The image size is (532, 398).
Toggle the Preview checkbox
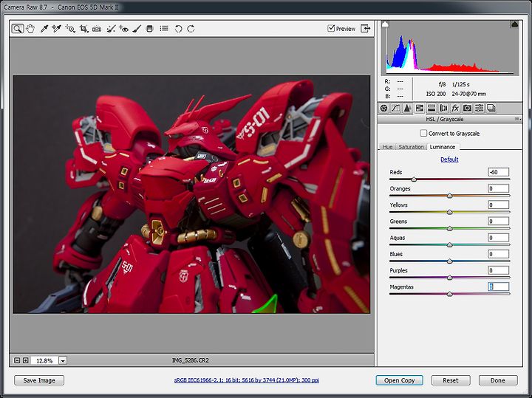coord(331,29)
